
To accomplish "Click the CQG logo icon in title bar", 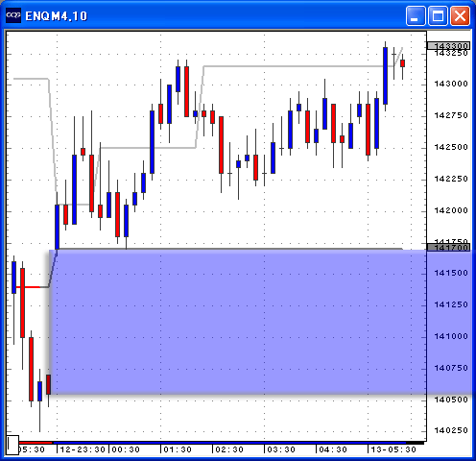I will click(13, 15).
